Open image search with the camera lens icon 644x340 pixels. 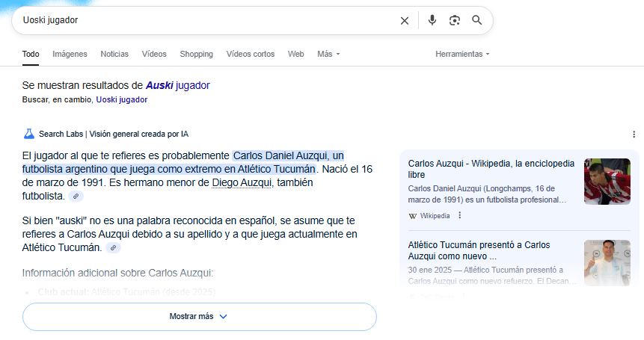pos(455,20)
